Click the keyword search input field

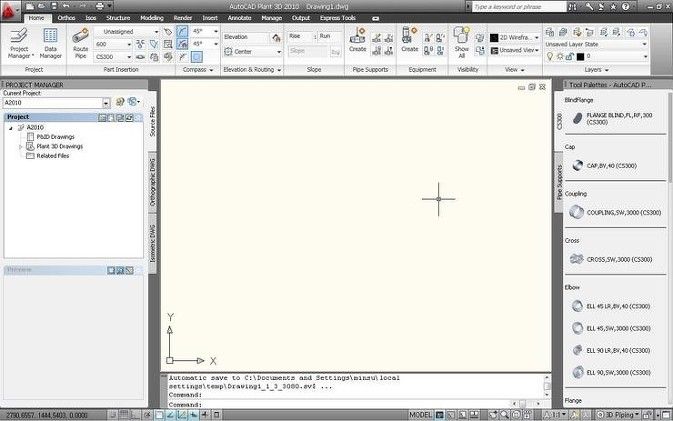click(x=518, y=6)
